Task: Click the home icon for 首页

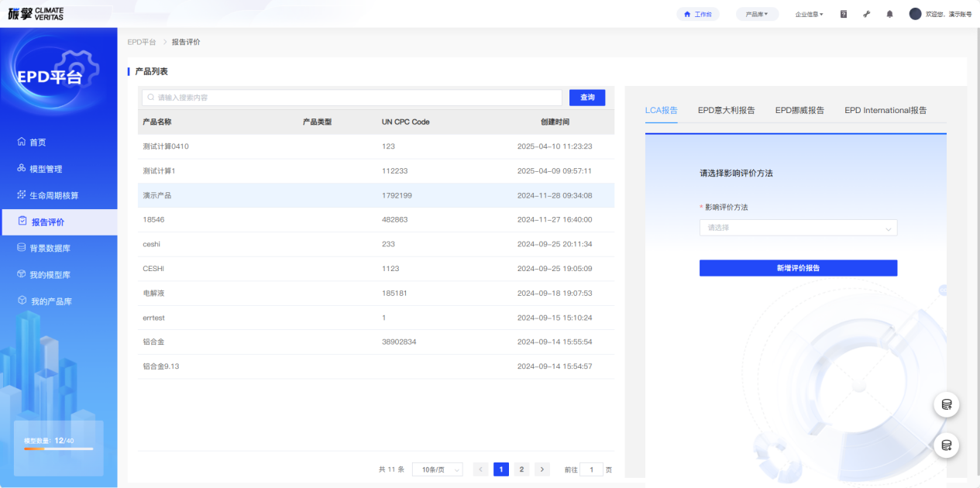Action: 22,143
